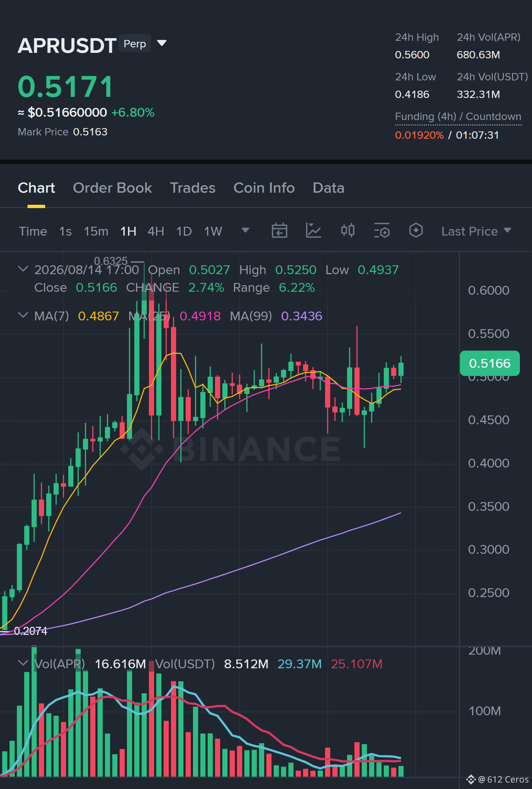
Task: Click the MA(99) 0.3436 label
Action: (276, 316)
